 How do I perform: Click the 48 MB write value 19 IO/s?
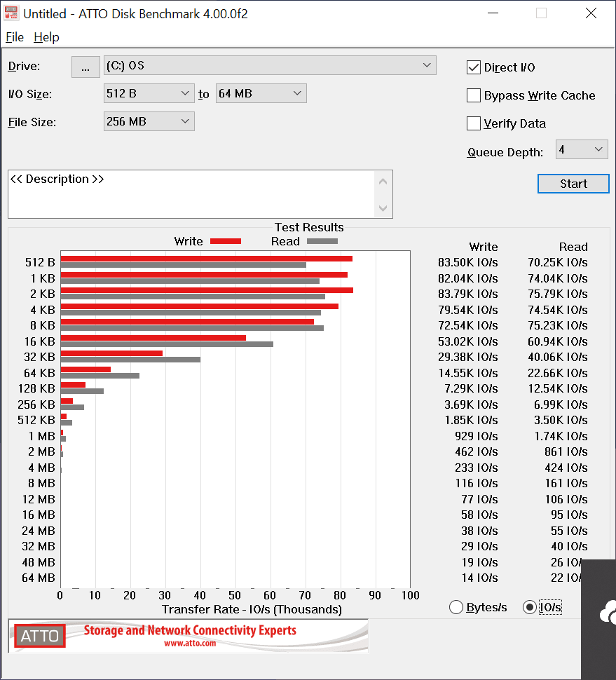[x=479, y=562]
